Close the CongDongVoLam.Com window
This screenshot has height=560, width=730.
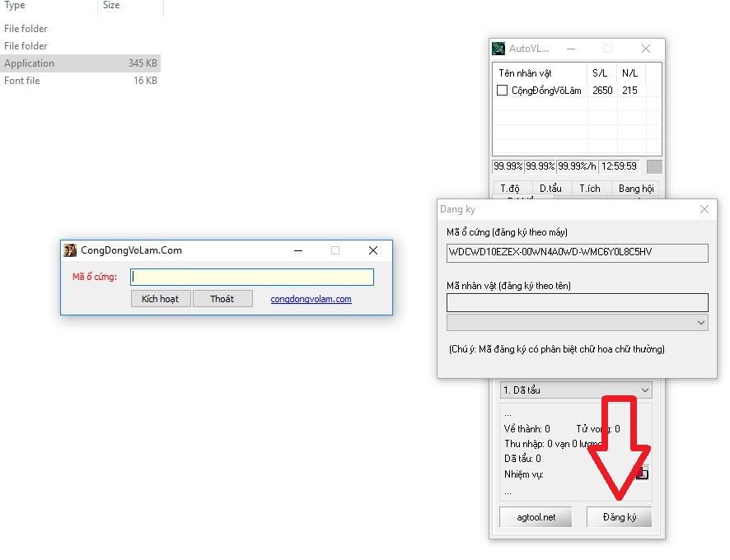372,250
